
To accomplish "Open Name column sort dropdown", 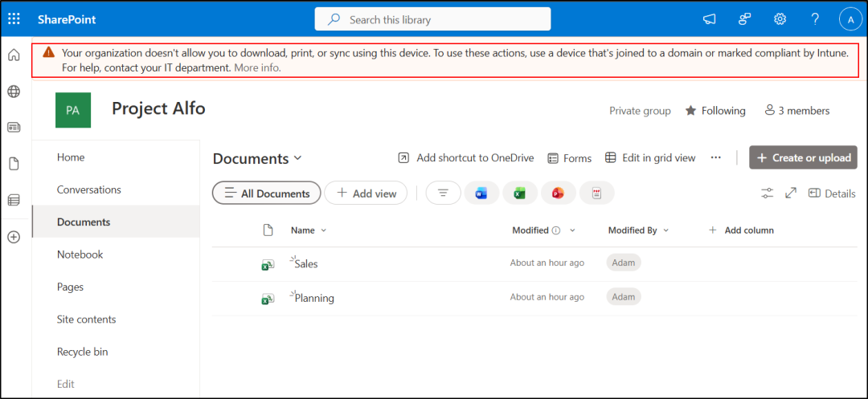I will [324, 230].
